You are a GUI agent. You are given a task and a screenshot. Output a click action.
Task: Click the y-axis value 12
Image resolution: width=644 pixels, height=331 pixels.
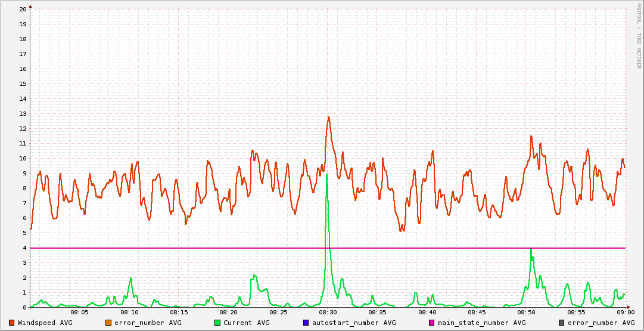pos(23,128)
